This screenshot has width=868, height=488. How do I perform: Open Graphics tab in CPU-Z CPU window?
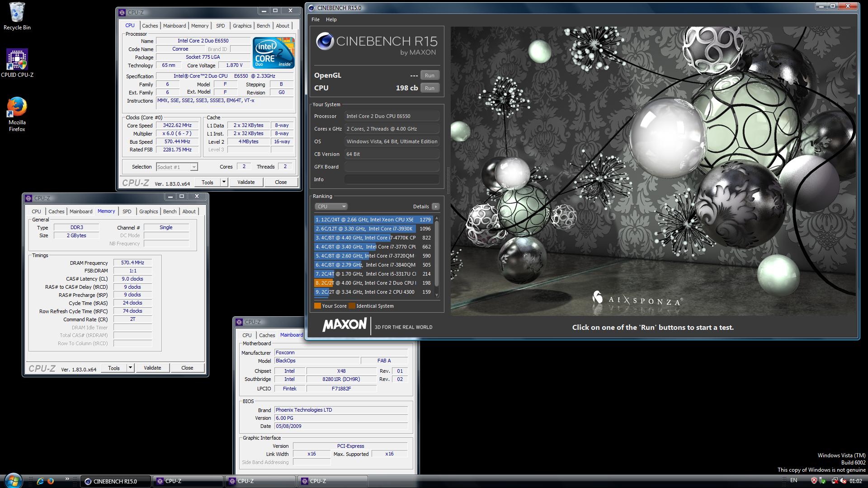coord(242,26)
